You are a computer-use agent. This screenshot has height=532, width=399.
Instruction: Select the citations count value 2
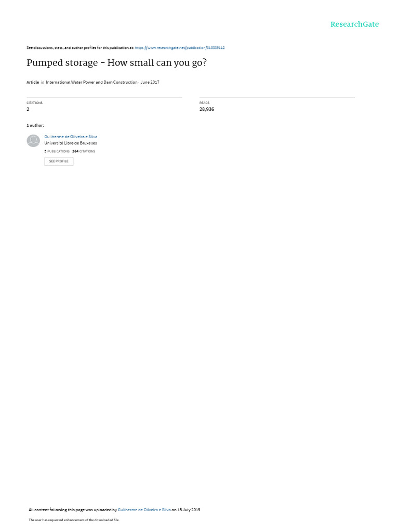(x=28, y=109)
